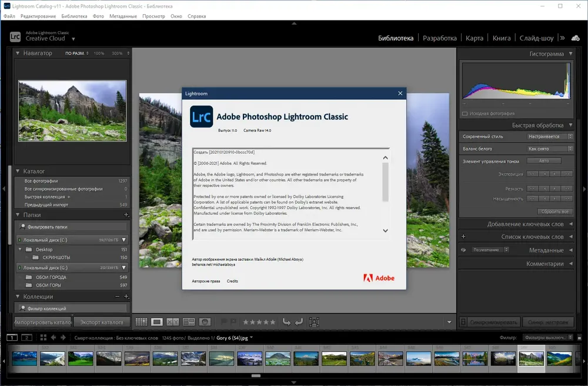Open the Метаданные menu
Screen dimensions: 588x386
(123, 16)
